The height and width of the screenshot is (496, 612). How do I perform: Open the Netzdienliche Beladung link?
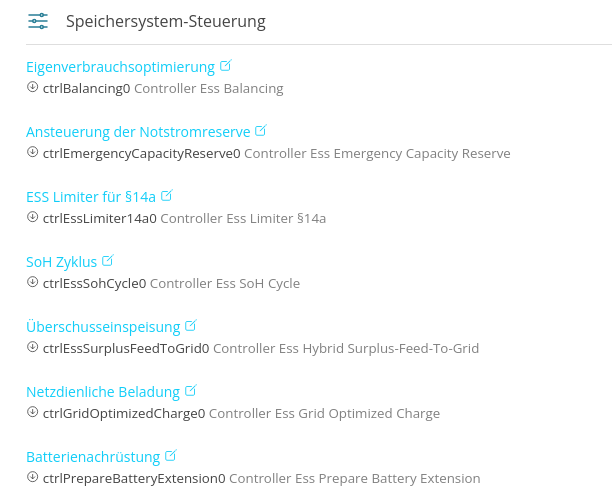103,391
